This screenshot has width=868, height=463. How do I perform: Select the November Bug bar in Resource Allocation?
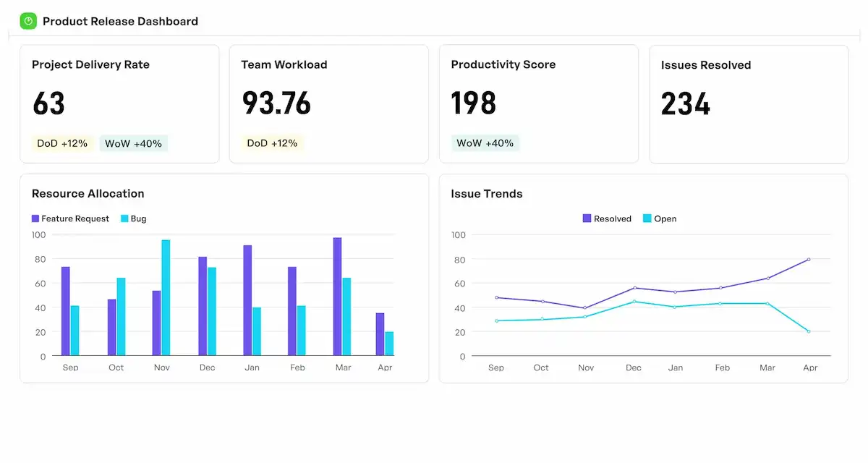166,297
